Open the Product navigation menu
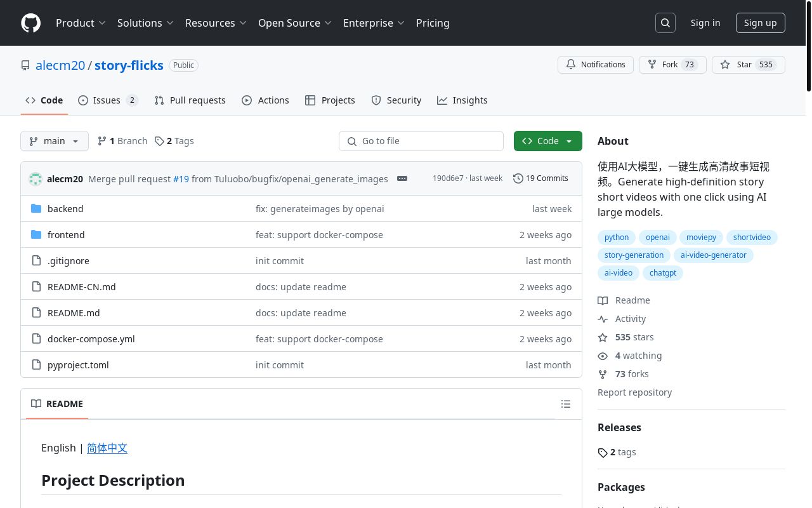The width and height of the screenshot is (812, 508). (x=81, y=23)
